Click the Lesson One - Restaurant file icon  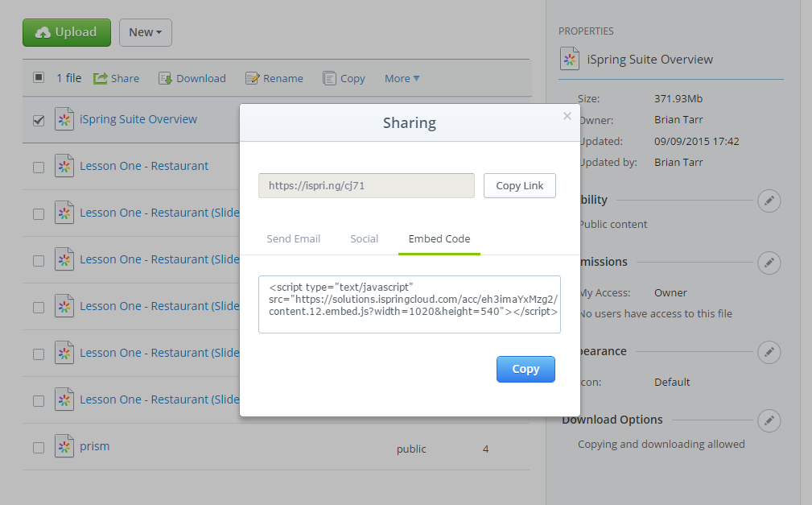coord(64,166)
